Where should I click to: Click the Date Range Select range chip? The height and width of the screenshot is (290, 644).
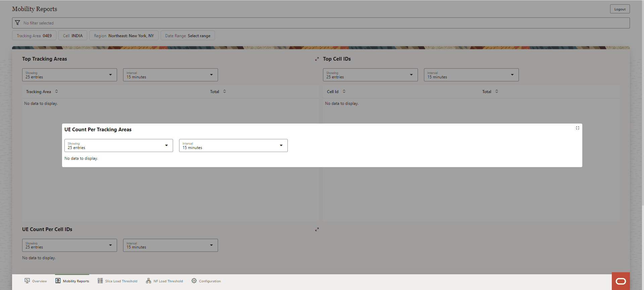pos(188,35)
